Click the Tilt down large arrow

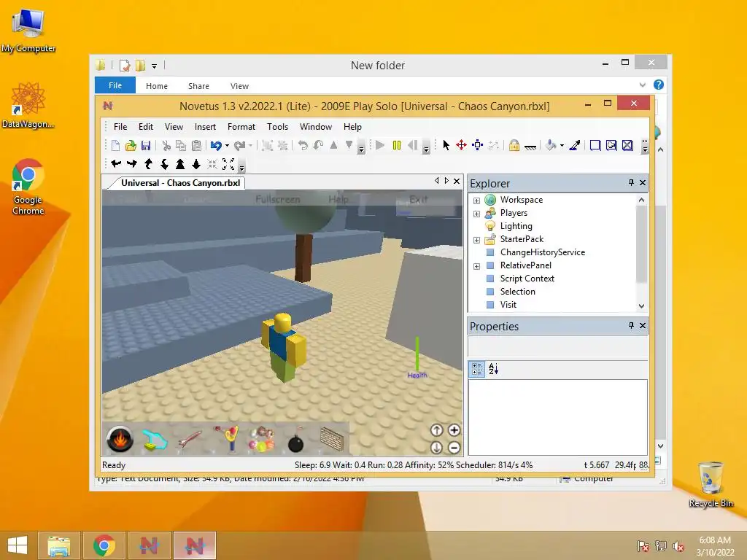pyautogui.click(x=196, y=164)
